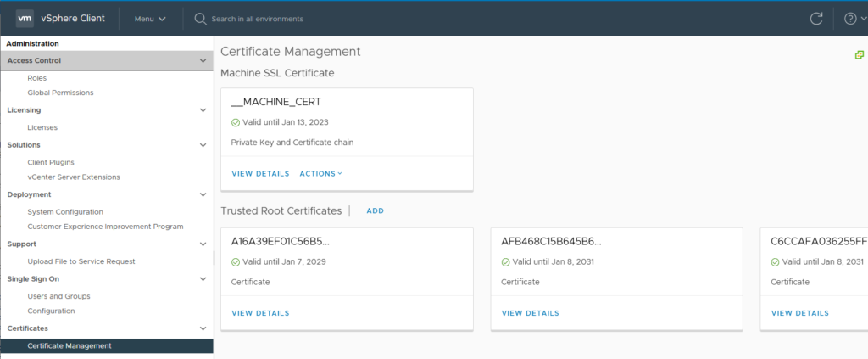Viewport: 868px width, 359px height.
Task: Click the Machine SSL Certificate heading
Action: (x=277, y=73)
